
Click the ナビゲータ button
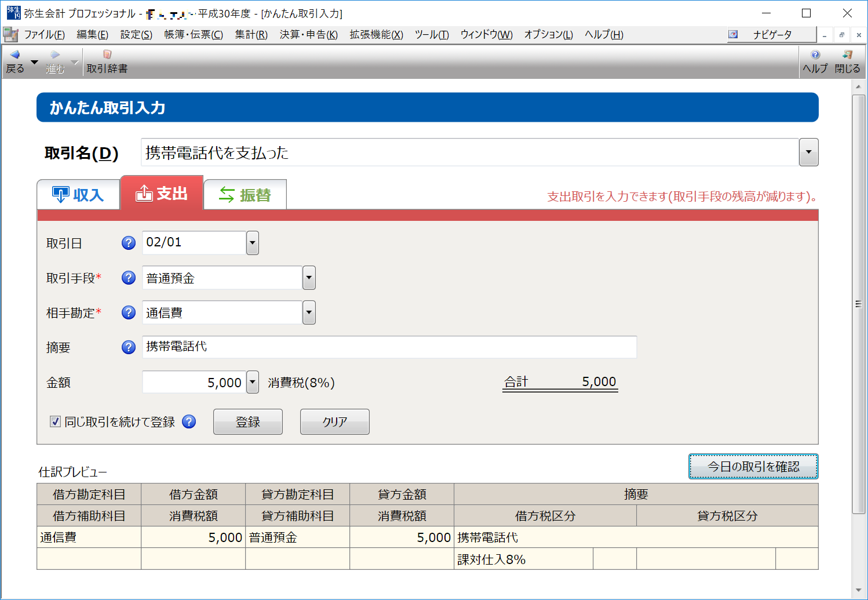click(772, 34)
